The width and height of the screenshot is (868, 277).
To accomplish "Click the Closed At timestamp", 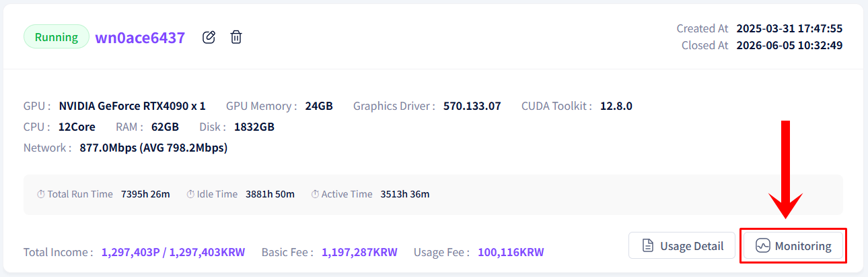I will (x=790, y=45).
